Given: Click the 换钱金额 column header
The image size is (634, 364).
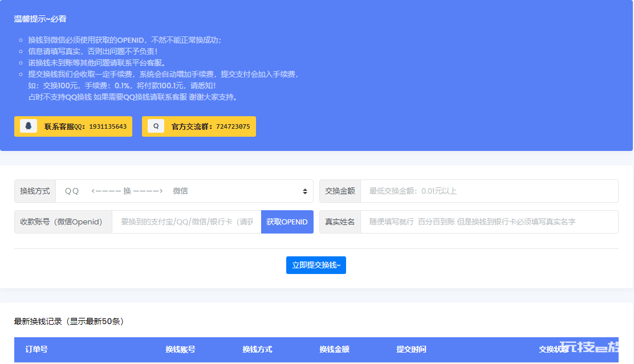Looking at the screenshot, I should 334,349.
